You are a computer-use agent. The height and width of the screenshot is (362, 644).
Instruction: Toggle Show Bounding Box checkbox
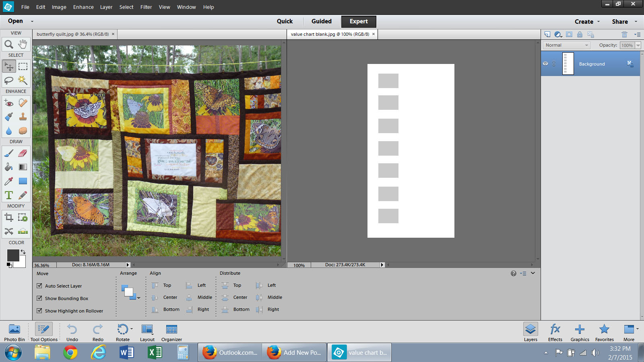click(x=39, y=298)
